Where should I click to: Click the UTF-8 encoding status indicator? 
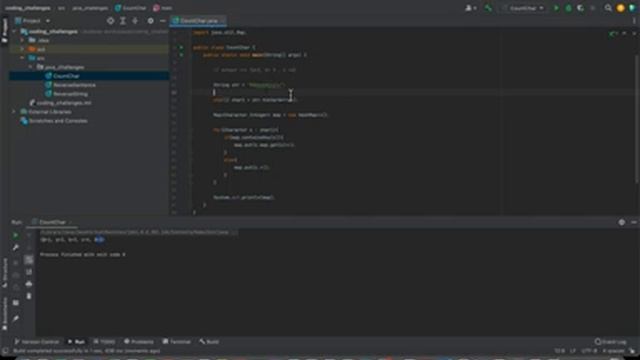point(589,351)
